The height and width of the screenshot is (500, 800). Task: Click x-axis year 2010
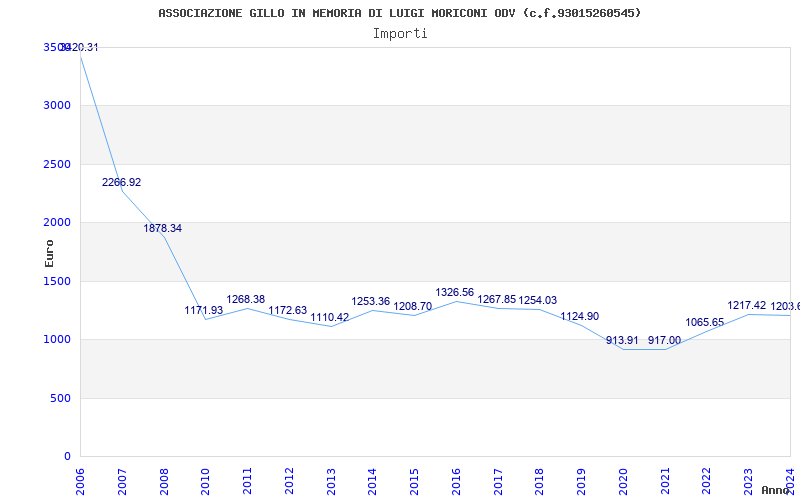click(206, 482)
